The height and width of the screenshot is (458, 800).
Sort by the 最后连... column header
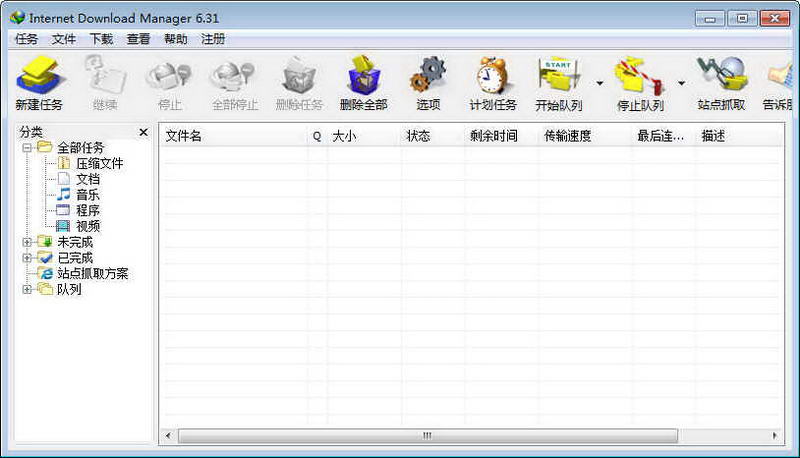tap(663, 136)
